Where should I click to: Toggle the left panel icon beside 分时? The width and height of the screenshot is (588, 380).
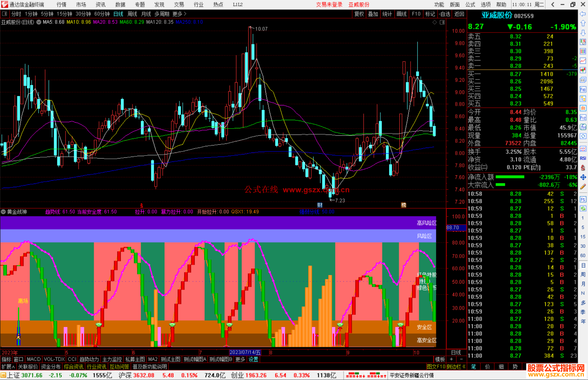(x=5, y=14)
